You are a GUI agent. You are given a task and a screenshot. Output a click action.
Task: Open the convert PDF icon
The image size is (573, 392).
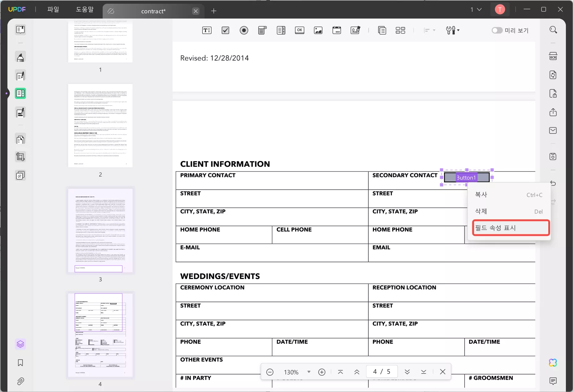[553, 75]
